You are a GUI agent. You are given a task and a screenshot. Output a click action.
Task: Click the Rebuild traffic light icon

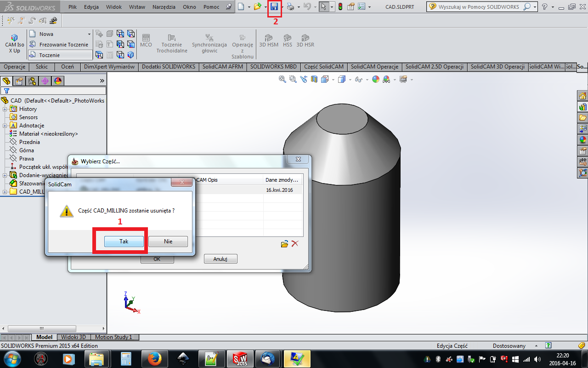340,7
